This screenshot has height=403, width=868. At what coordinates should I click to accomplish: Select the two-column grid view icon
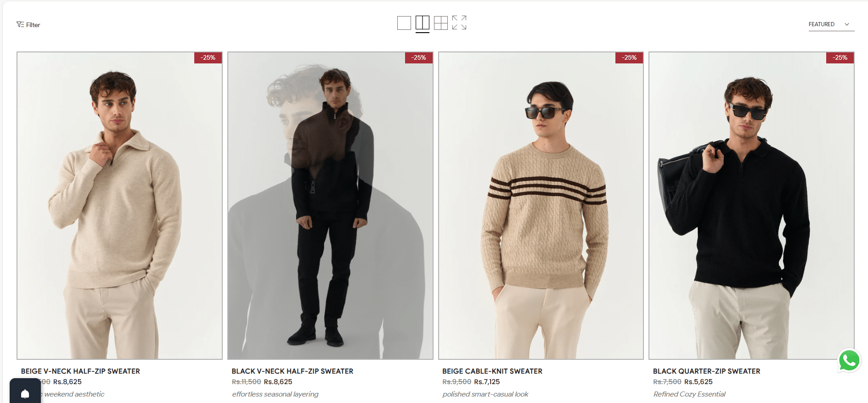(x=423, y=23)
